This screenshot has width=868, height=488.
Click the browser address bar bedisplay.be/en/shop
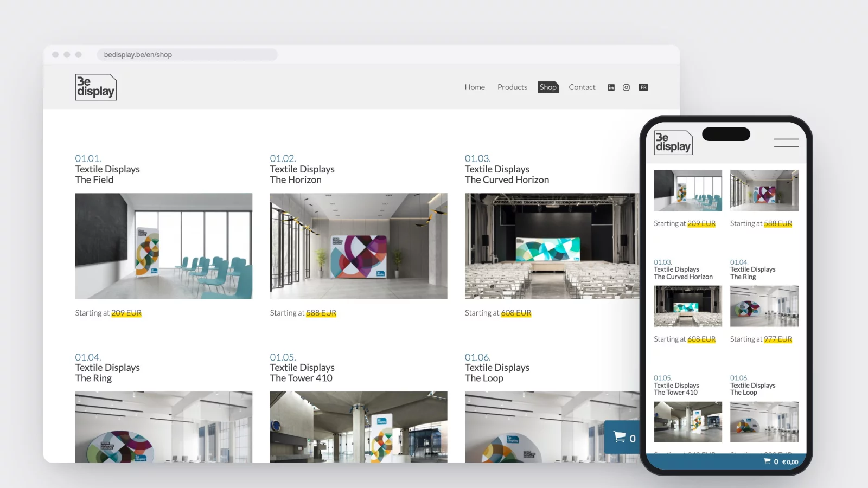tap(187, 55)
